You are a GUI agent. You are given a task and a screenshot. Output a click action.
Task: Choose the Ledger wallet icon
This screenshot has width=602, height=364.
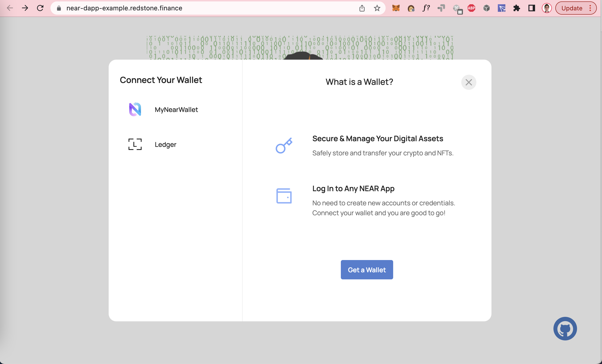click(x=135, y=144)
